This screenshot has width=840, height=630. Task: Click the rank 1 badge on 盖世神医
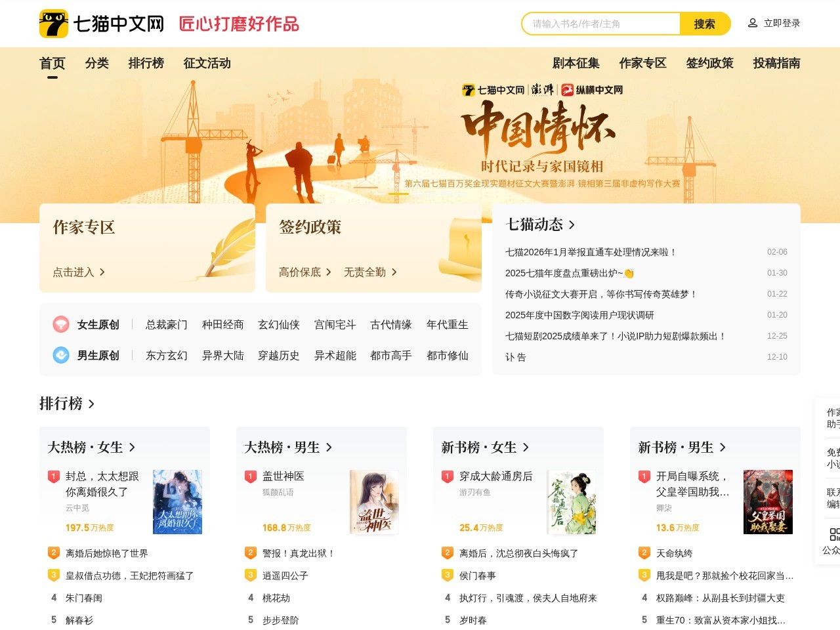click(250, 476)
